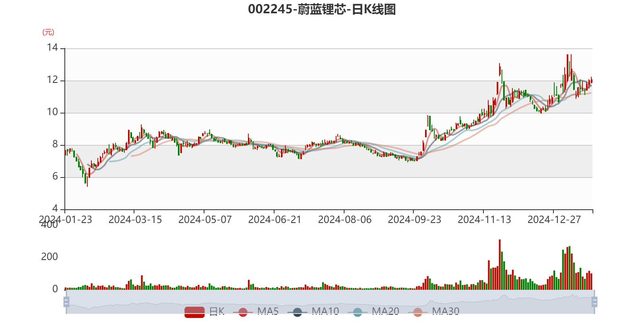Click the 0 volume axis label
644x322 pixels.
point(55,289)
